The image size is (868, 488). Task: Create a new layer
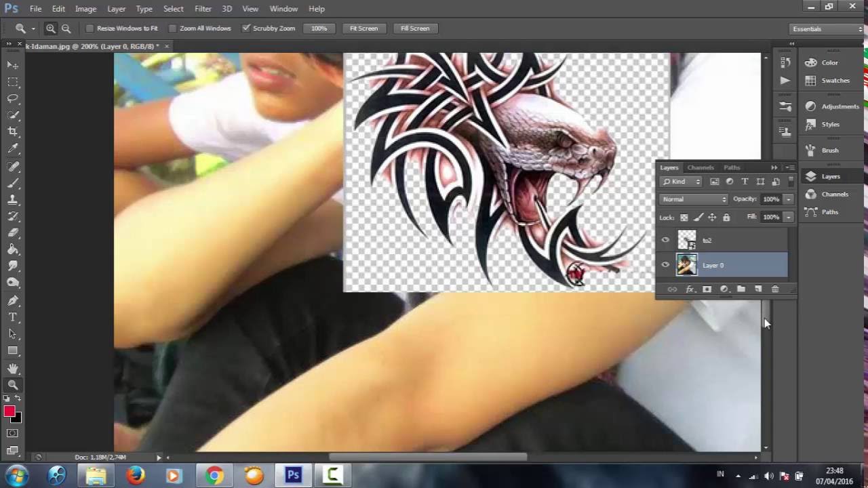tap(758, 289)
